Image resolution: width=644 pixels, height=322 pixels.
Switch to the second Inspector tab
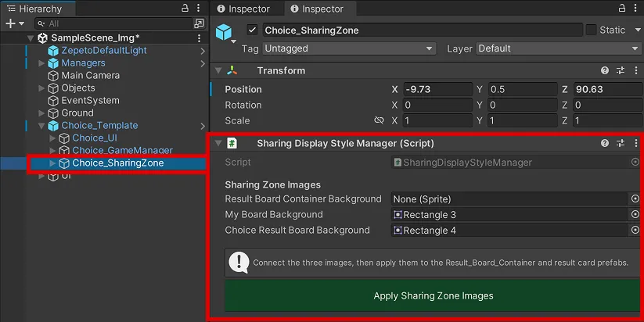(317, 9)
